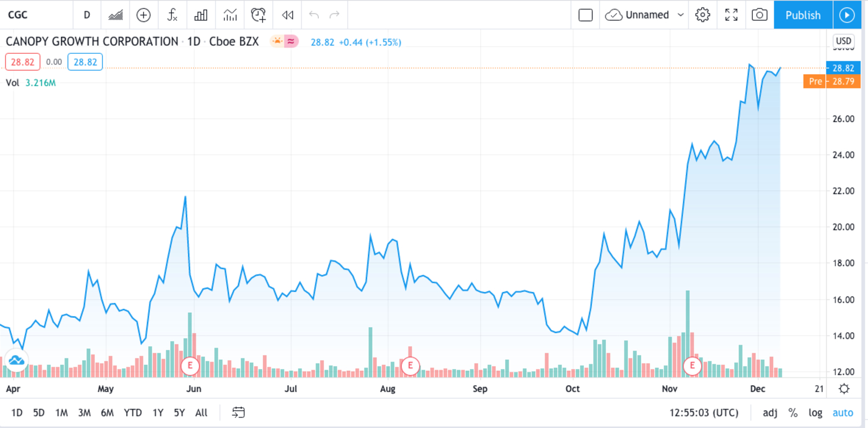Open indicator templates icon
Viewport: 868px width, 428px height.
pos(230,15)
